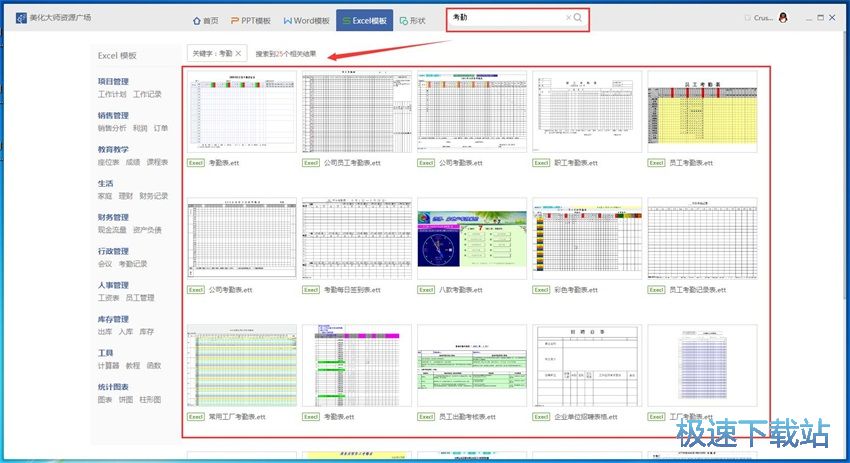The height and width of the screenshot is (463, 850).
Task: Open the 教育教学 category
Action: [x=113, y=149]
